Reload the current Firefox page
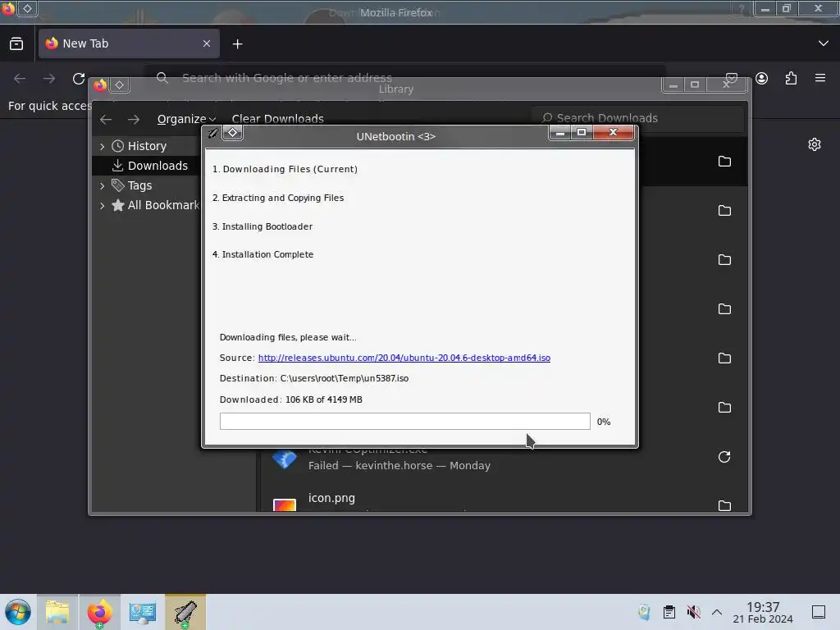840x630 pixels. [x=79, y=79]
